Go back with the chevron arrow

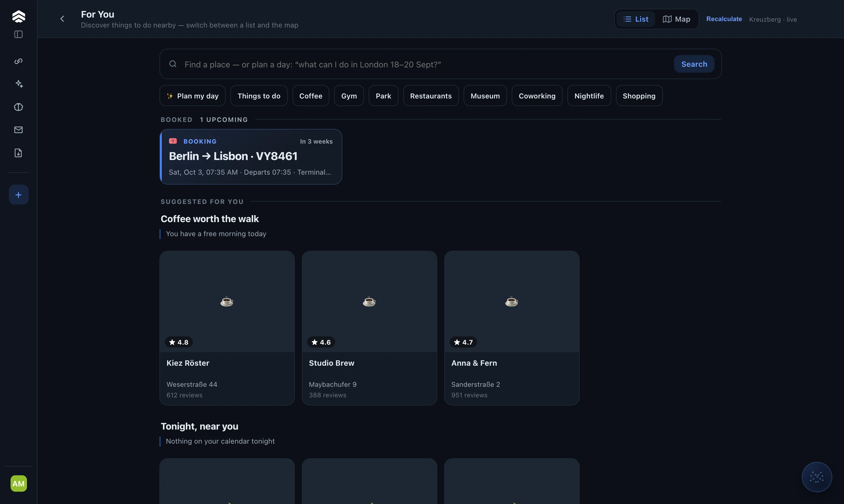click(62, 19)
